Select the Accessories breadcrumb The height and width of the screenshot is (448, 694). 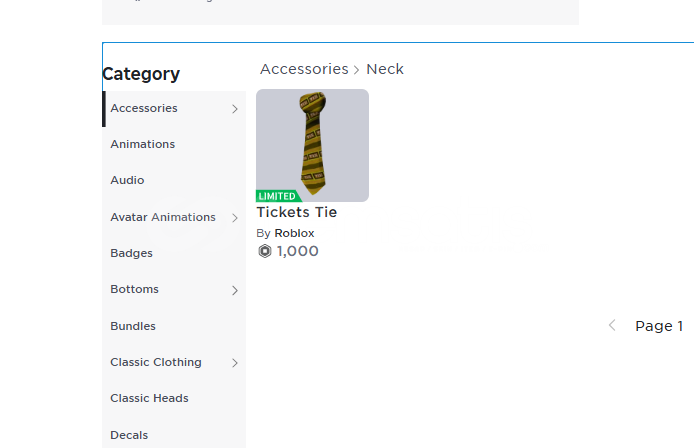(x=304, y=69)
